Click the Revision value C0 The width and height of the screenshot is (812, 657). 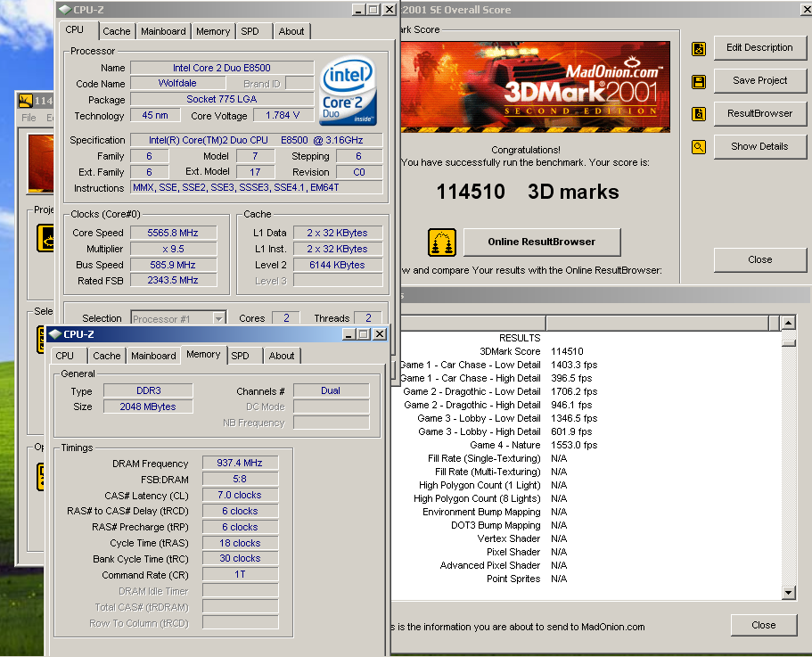click(359, 172)
